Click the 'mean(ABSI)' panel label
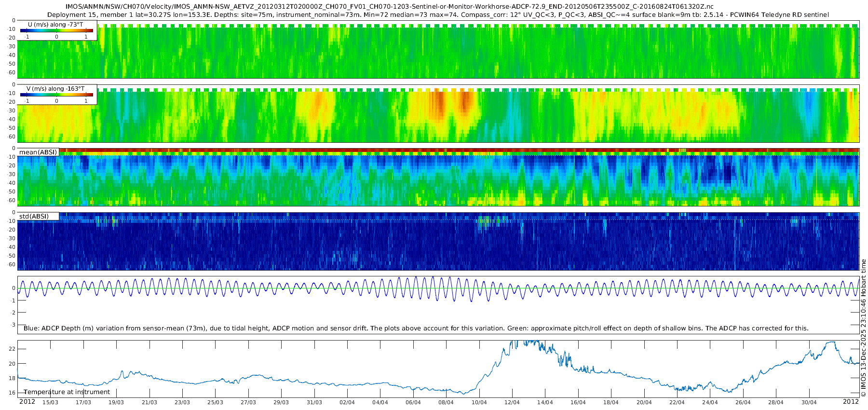 [x=38, y=152]
